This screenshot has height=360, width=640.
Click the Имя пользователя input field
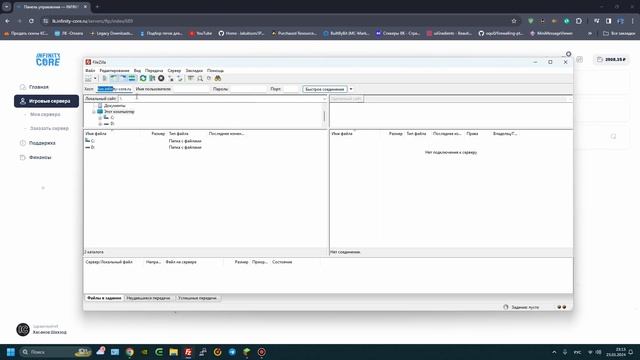click(x=190, y=89)
